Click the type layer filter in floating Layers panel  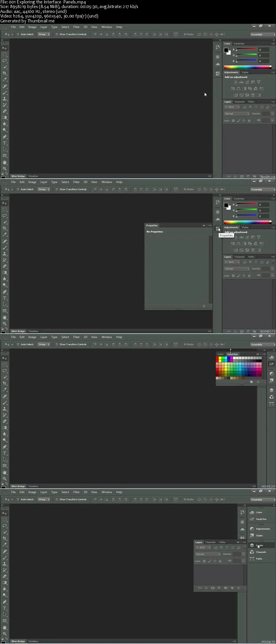click(227, 547)
